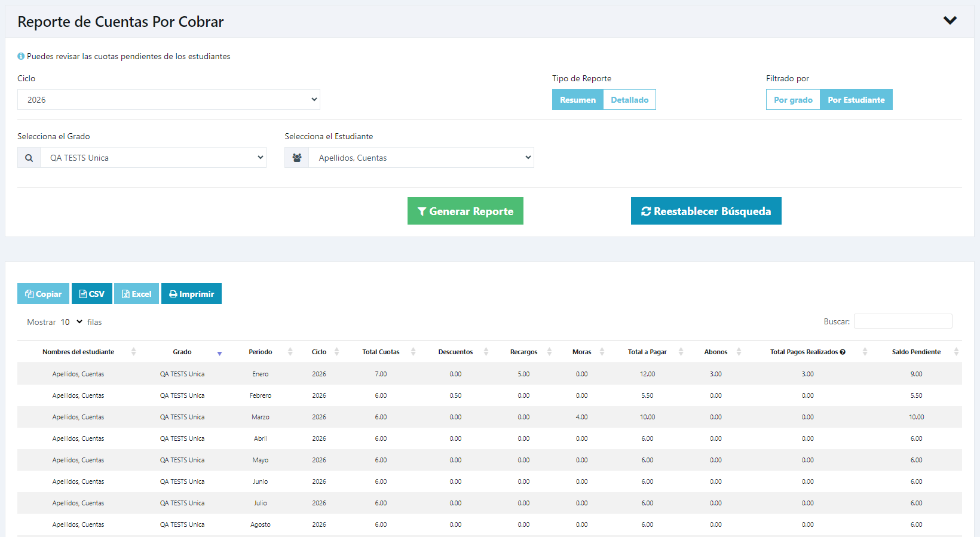Screen dimensions: 980x537
Task: Open the Ciclo 2026 dropdown
Action: coord(169,100)
